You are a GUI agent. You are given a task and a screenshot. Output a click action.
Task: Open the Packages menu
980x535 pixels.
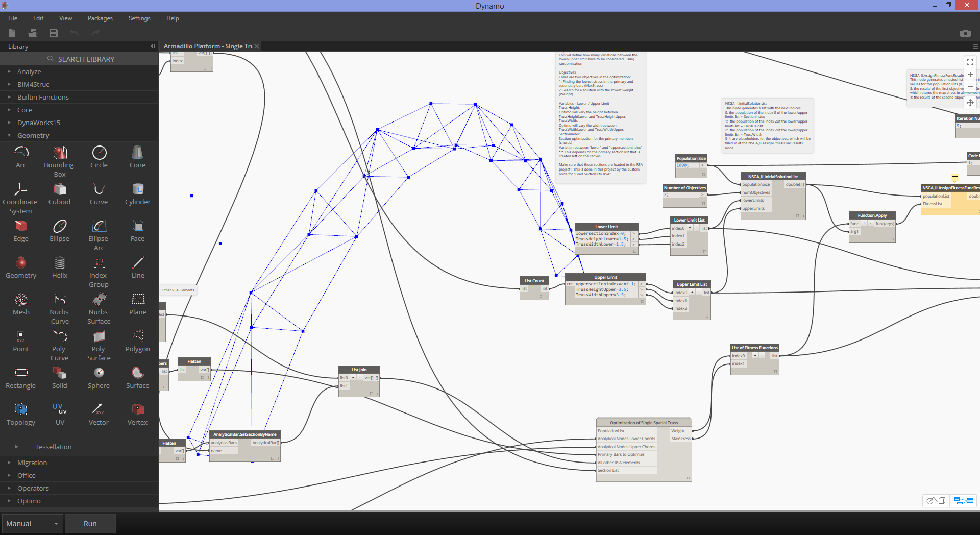pyautogui.click(x=100, y=18)
